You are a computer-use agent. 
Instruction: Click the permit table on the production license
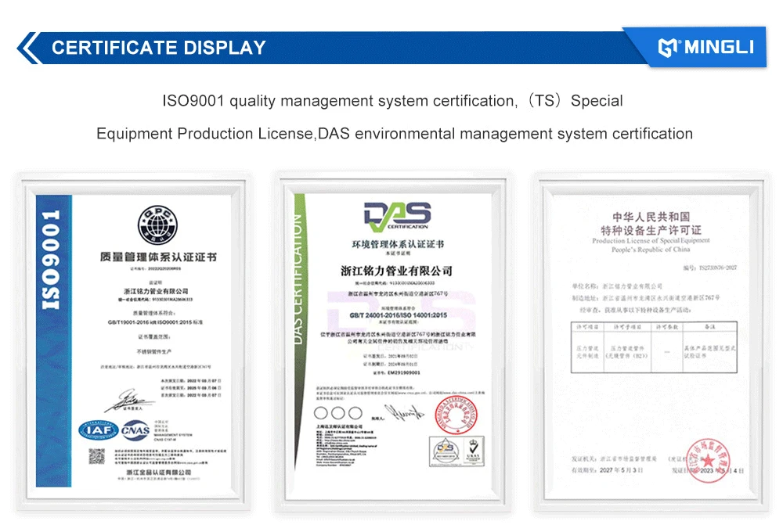pyautogui.click(x=654, y=347)
